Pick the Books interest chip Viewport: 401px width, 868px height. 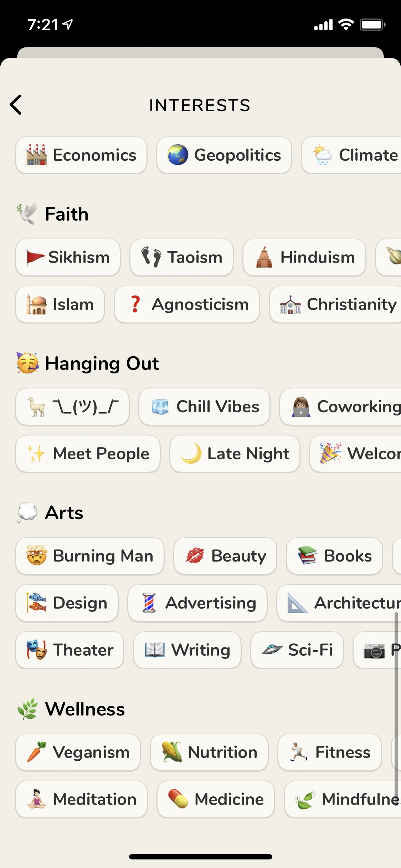point(334,556)
